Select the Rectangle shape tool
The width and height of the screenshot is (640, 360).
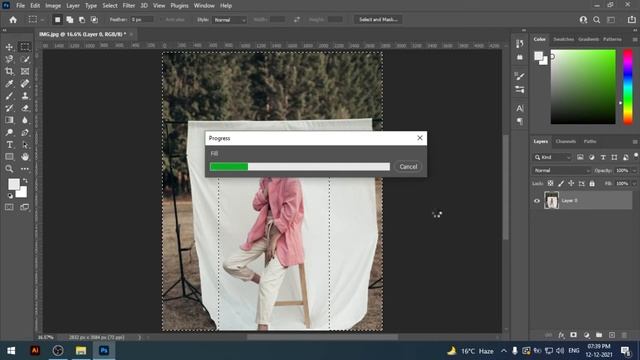9,157
